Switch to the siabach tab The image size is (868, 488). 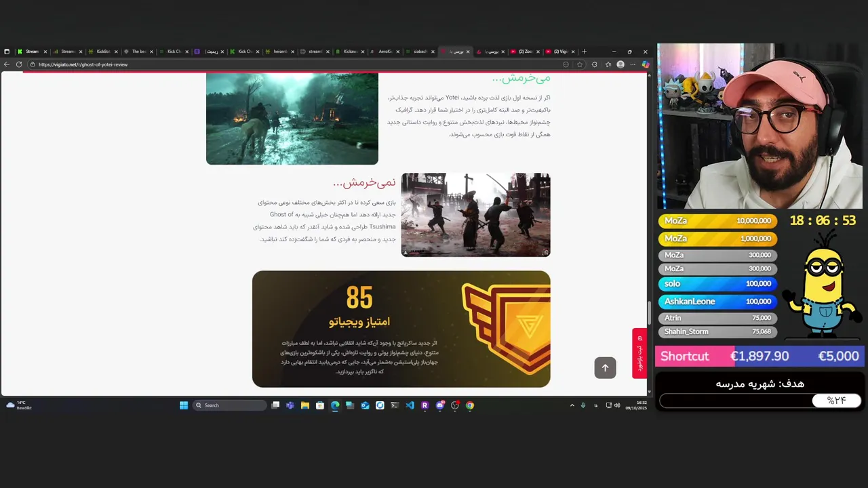click(420, 52)
